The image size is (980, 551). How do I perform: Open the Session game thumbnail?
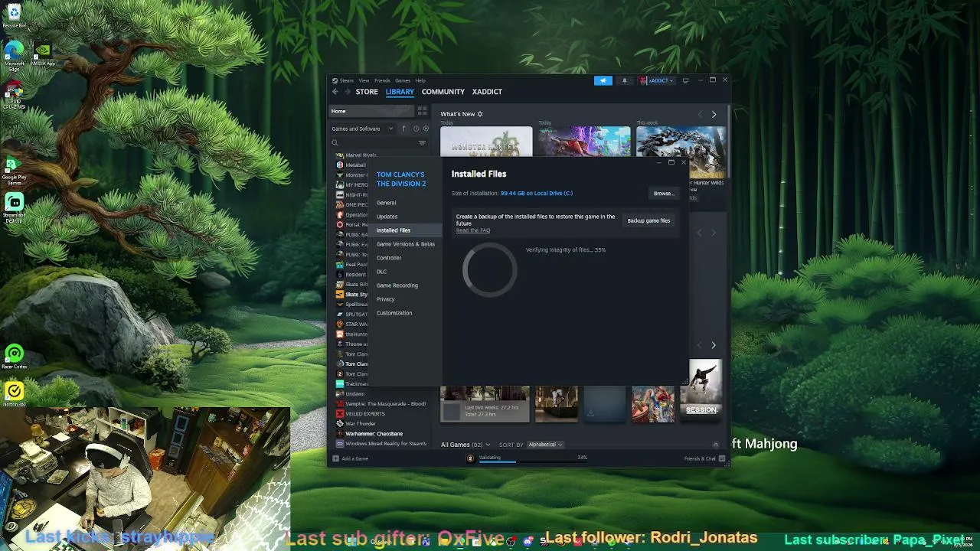tap(701, 391)
